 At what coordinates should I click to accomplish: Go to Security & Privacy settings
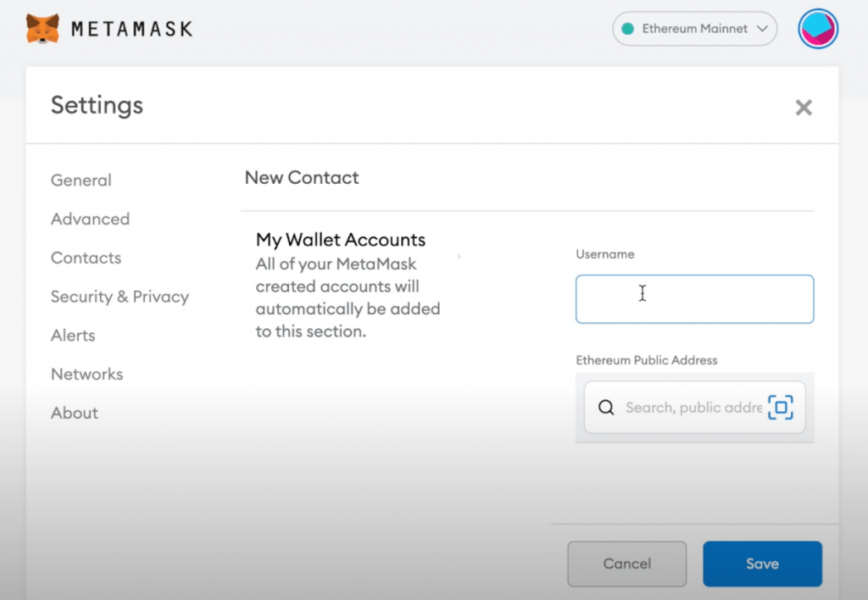120,297
